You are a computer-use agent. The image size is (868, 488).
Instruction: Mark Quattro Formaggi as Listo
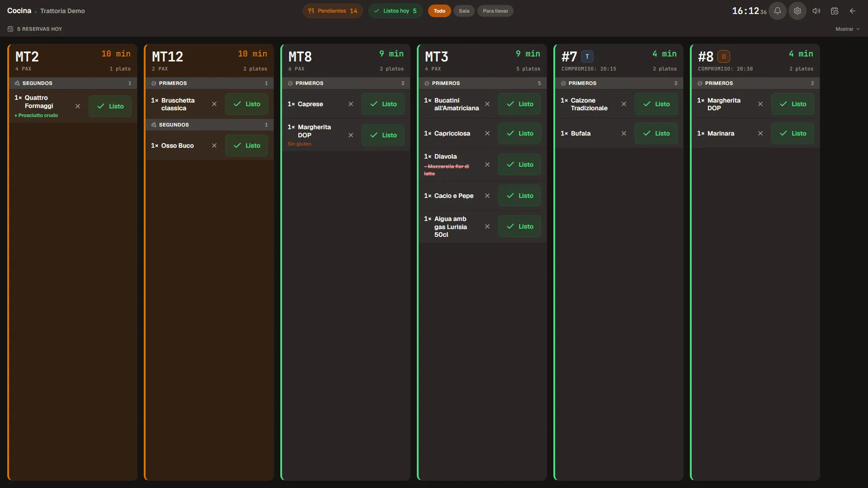[x=110, y=106]
